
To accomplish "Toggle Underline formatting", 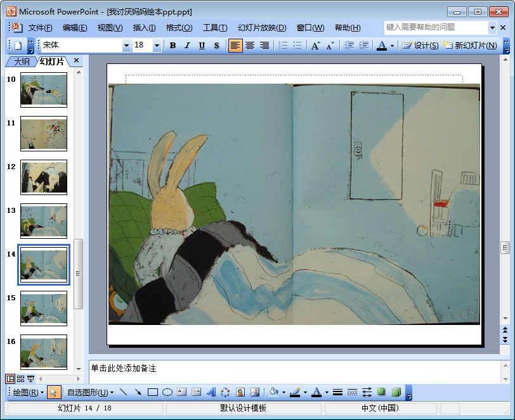I will coord(202,45).
